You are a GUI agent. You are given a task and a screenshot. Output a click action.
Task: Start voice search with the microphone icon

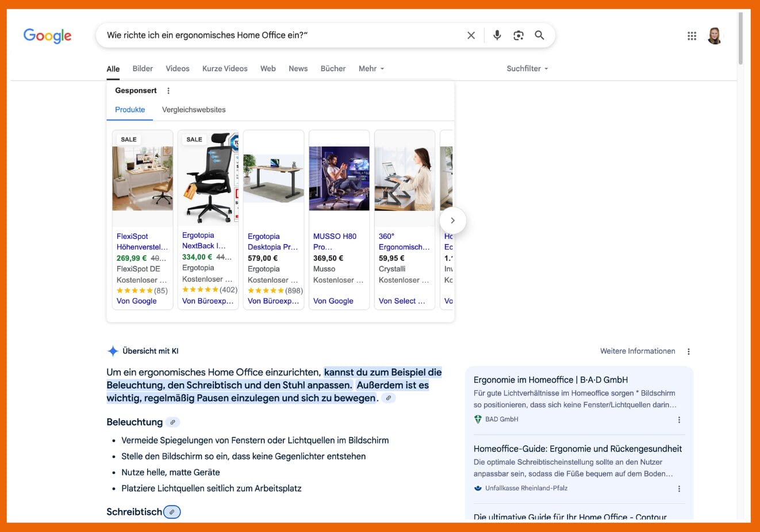tap(496, 35)
